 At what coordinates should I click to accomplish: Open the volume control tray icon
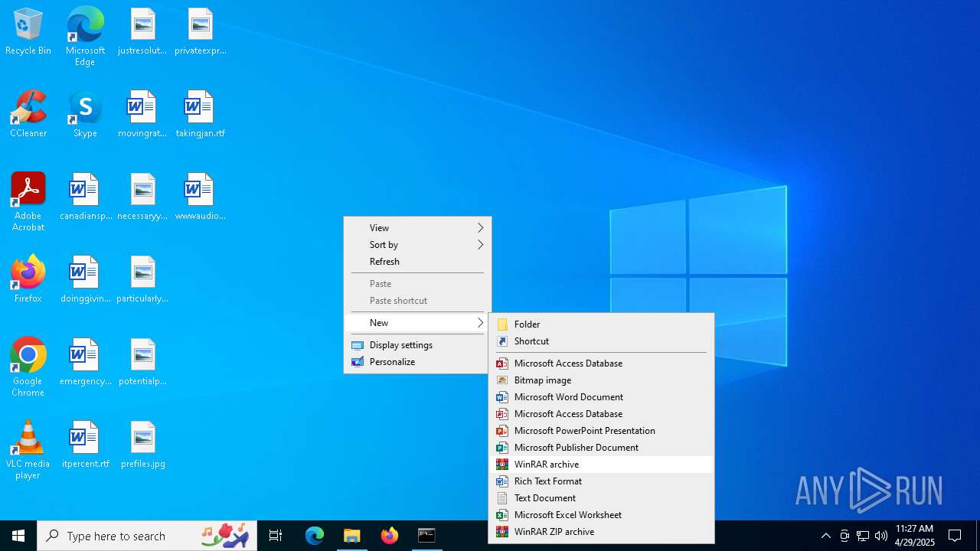(x=881, y=536)
